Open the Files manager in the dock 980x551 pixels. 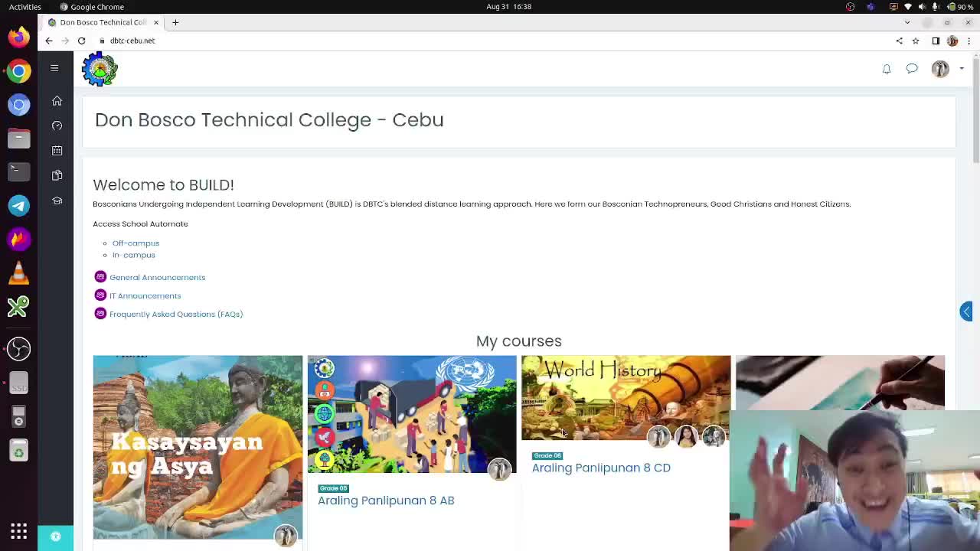18,138
